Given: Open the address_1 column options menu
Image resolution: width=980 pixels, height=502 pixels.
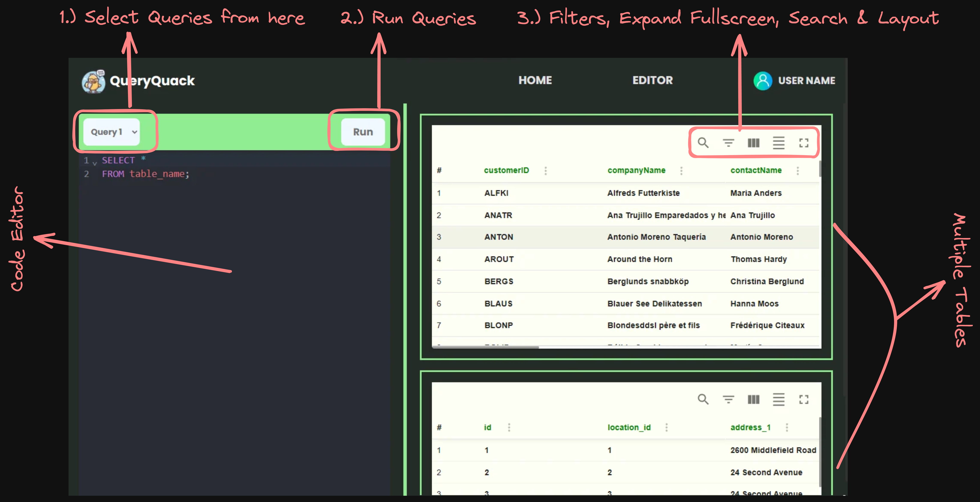Looking at the screenshot, I should pos(787,427).
